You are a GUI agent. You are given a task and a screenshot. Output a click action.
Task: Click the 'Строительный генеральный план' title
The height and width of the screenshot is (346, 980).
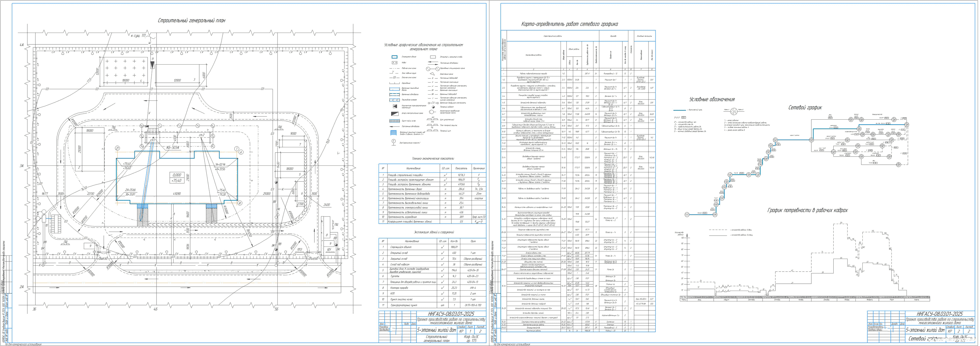(x=191, y=20)
